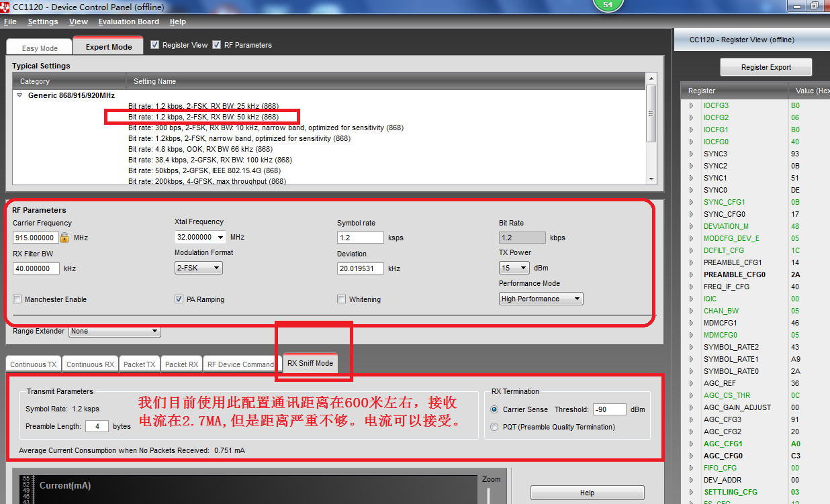Open the Continuous RX tab
The image size is (830, 504).
pos(90,364)
